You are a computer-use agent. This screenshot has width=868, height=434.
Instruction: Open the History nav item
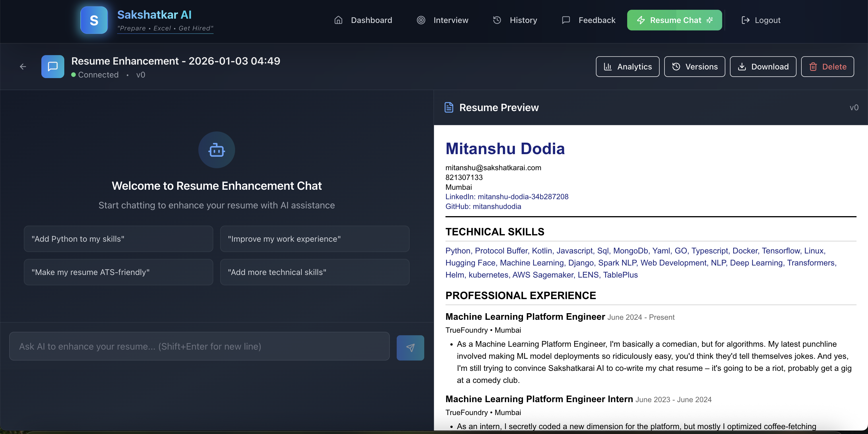[515, 20]
